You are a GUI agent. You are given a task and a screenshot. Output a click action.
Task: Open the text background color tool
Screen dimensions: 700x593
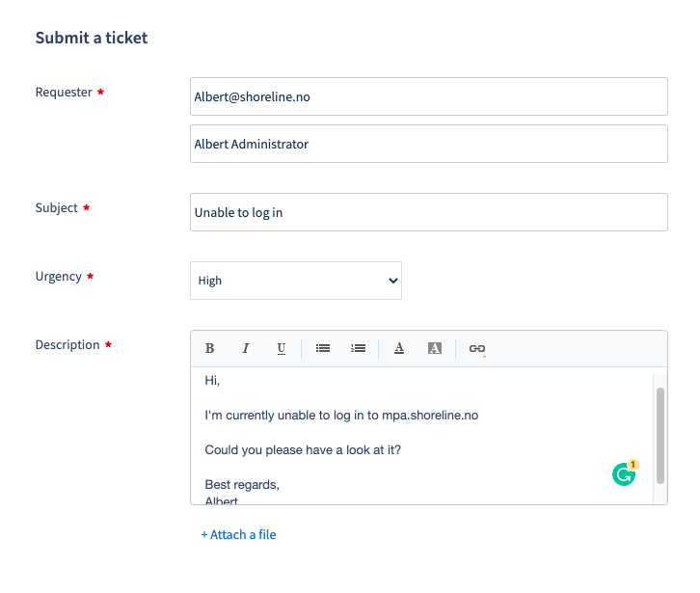[435, 348]
